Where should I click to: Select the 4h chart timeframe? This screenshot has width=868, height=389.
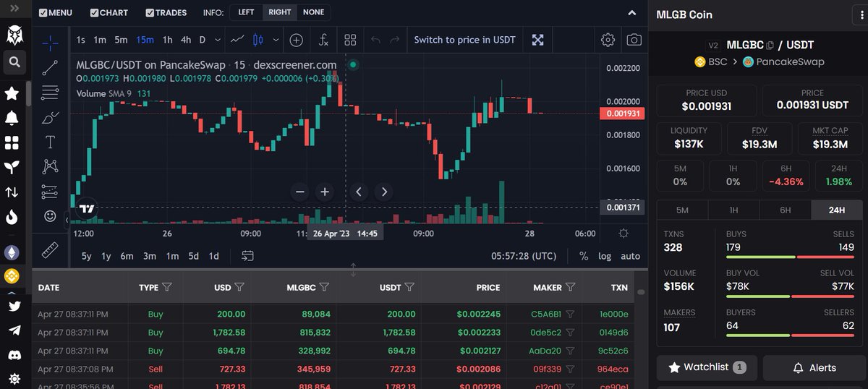[x=186, y=40]
